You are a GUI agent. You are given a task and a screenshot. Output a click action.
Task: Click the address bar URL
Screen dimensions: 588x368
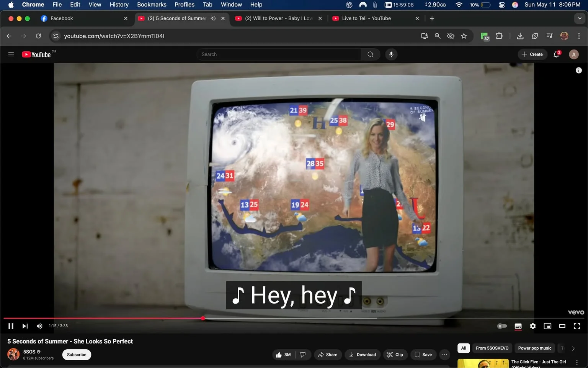tap(114, 36)
